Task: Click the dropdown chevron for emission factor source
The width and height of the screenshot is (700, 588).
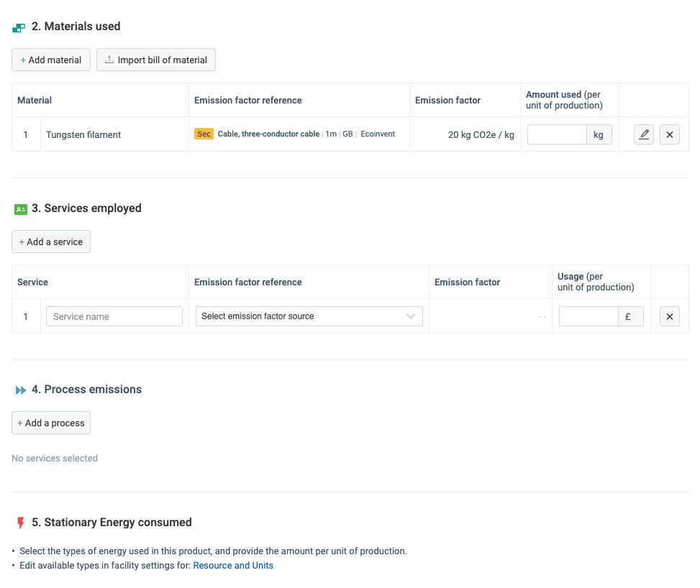Action: [x=411, y=316]
